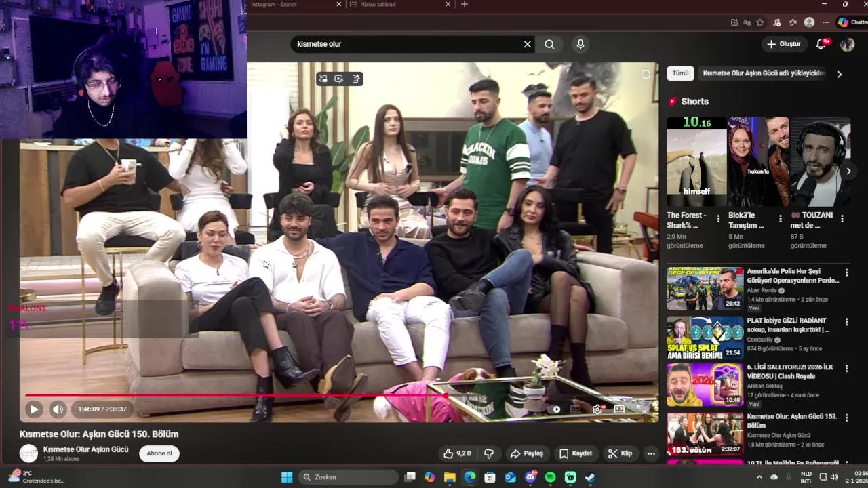Switch to theater mode view
The width and height of the screenshot is (868, 488).
tap(619, 409)
